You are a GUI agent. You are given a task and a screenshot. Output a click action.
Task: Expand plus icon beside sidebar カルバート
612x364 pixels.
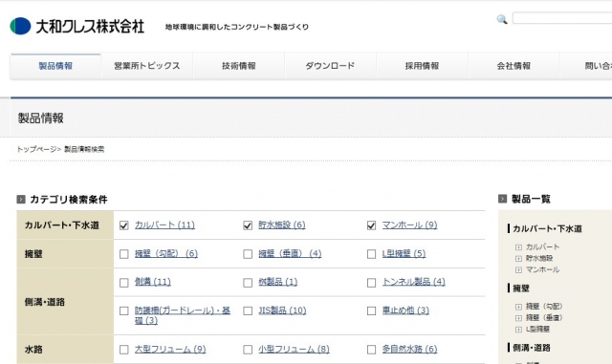point(518,247)
